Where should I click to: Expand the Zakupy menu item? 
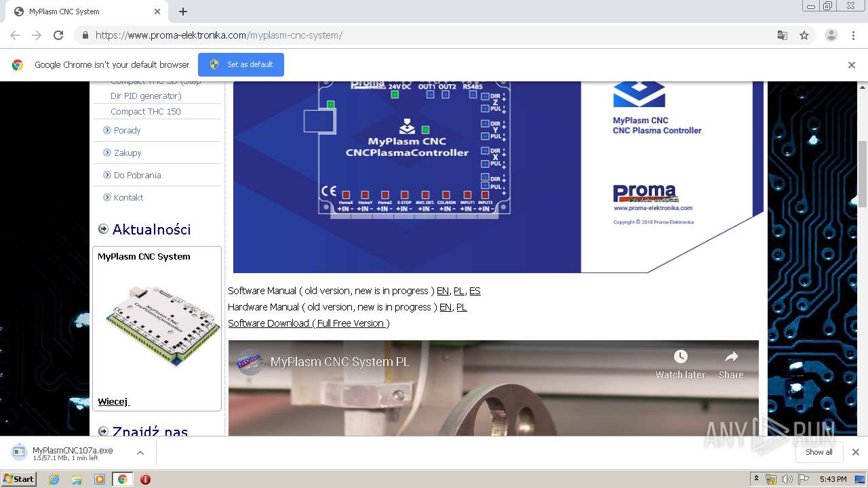tap(127, 152)
